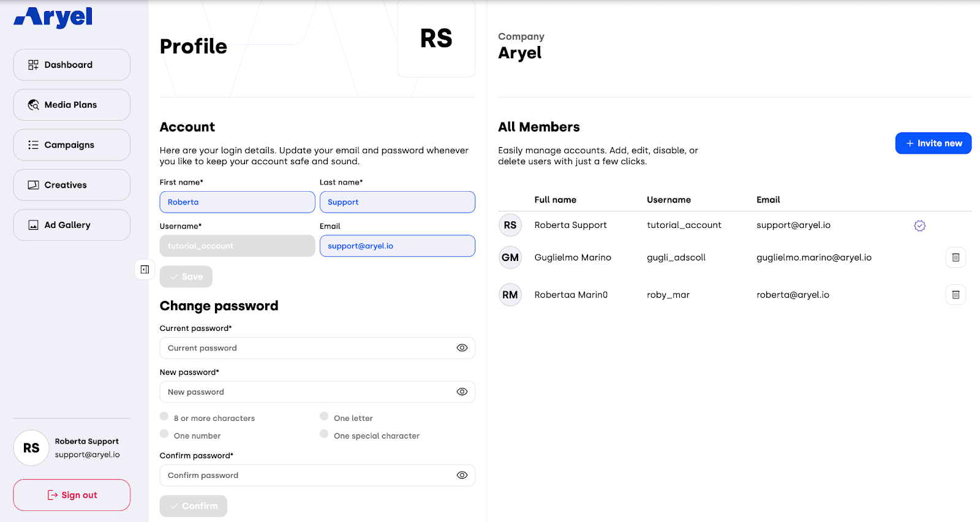Select the email support@aryel.io in table
This screenshot has width=980, height=522.
click(794, 225)
